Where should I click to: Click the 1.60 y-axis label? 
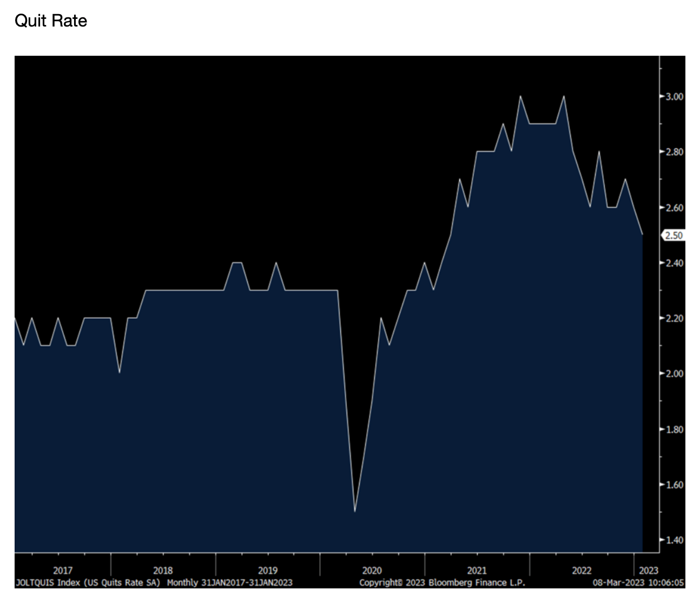coord(675,484)
